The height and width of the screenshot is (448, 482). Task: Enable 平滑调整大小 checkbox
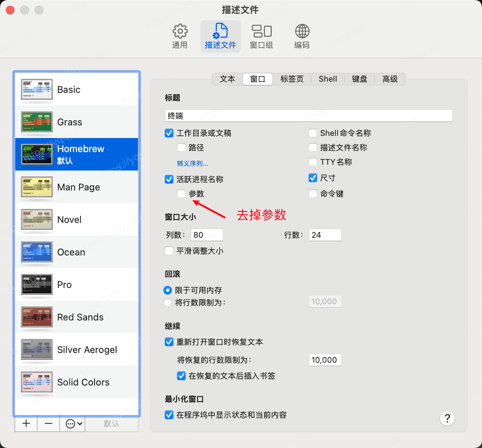pos(169,251)
